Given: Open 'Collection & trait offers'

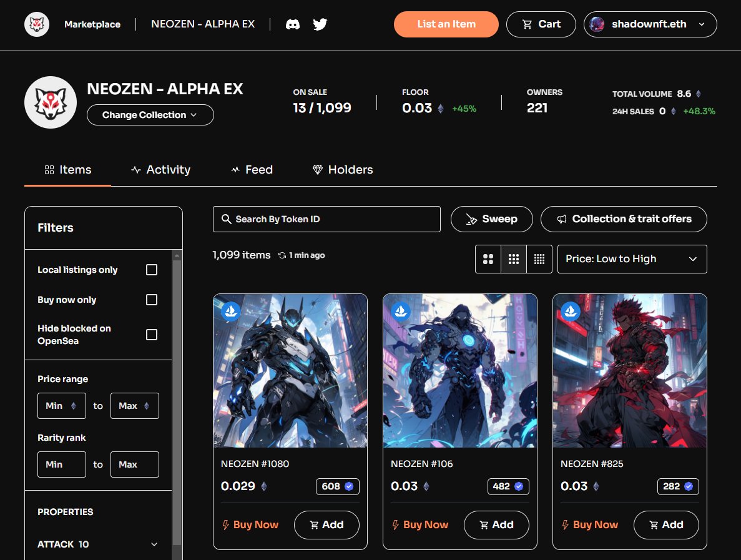Looking at the screenshot, I should point(624,219).
